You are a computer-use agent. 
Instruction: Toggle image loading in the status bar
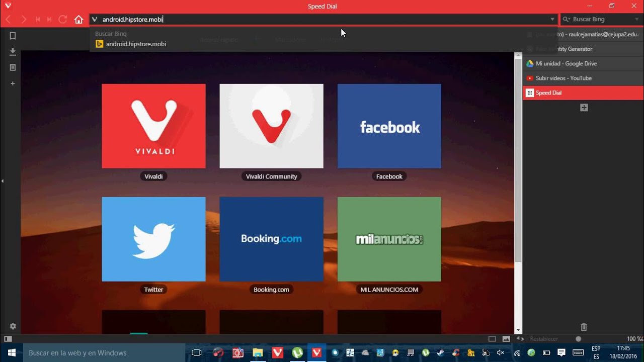tap(506, 339)
